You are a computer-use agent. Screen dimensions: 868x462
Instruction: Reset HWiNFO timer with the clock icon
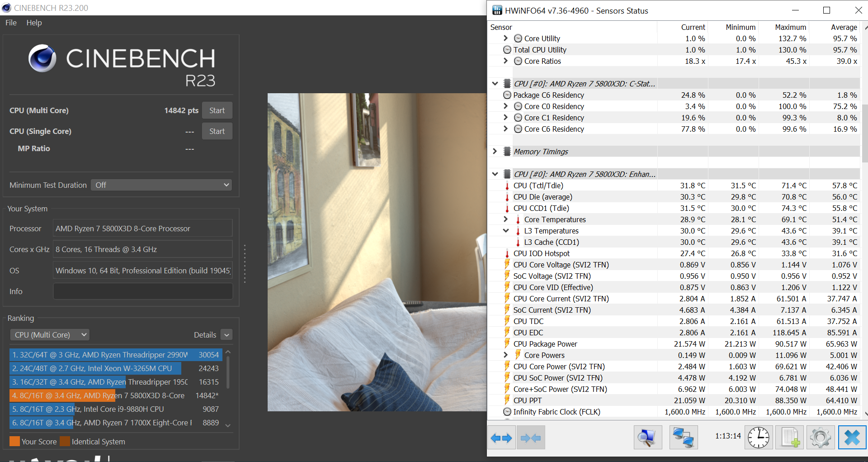tap(758, 438)
